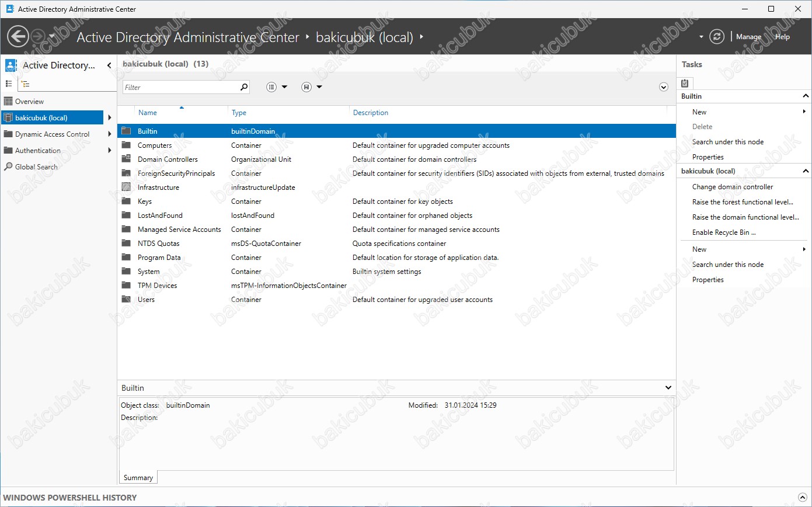Select the Builtin row folder icon

click(126, 131)
